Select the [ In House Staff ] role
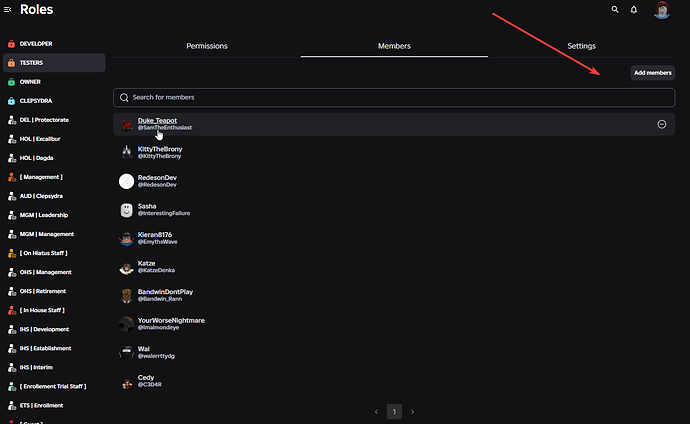 click(x=54, y=310)
